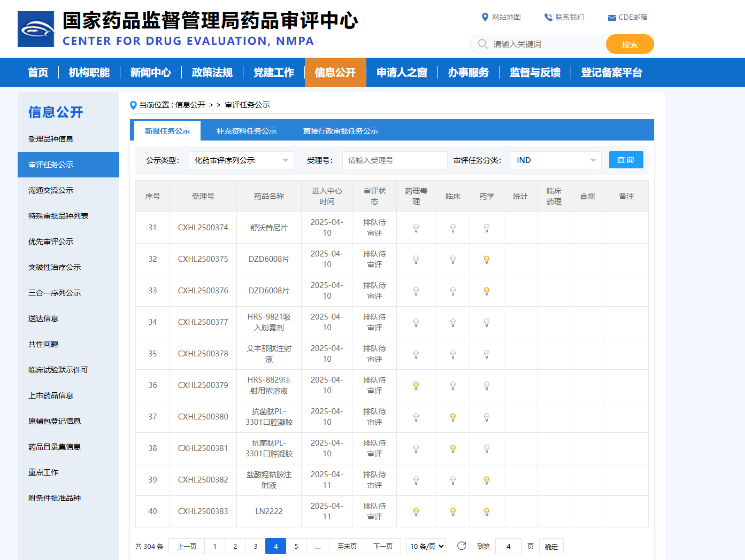Click yellow pharmacy bulb for CXHL2500382

coord(487,480)
